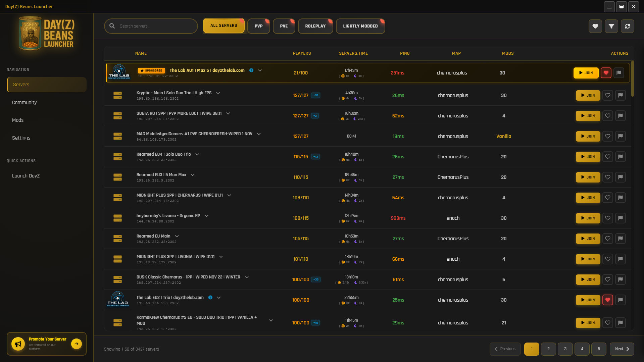Expand the heybarmby's Livonia Organic RP row
The height and width of the screenshot is (362, 644).
tap(207, 216)
